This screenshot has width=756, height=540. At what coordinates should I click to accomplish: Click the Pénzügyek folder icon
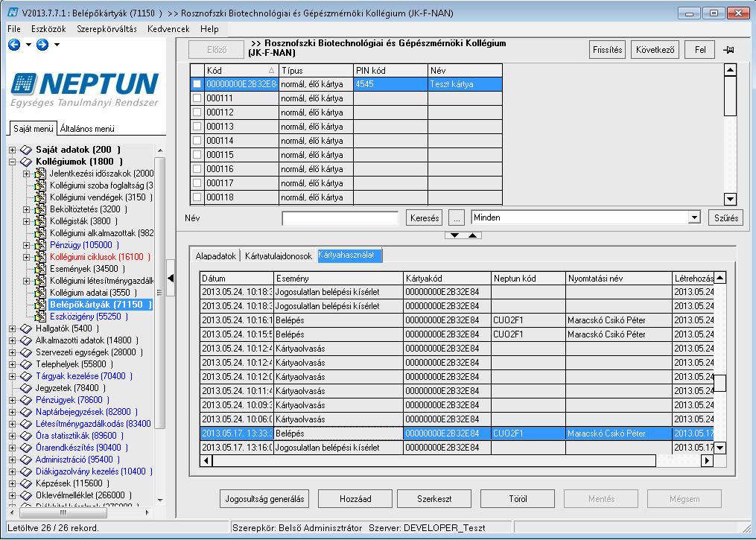tap(25, 400)
